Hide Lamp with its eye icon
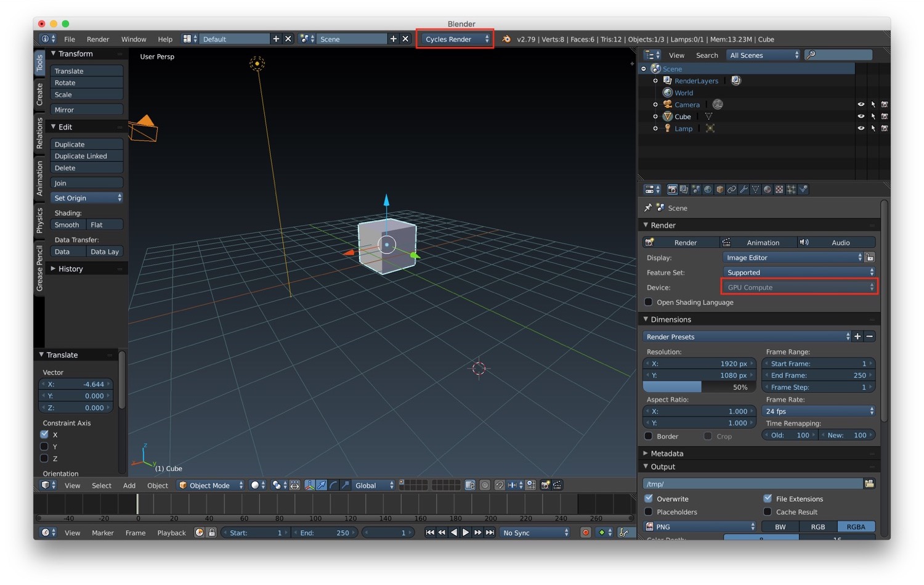 pos(861,128)
